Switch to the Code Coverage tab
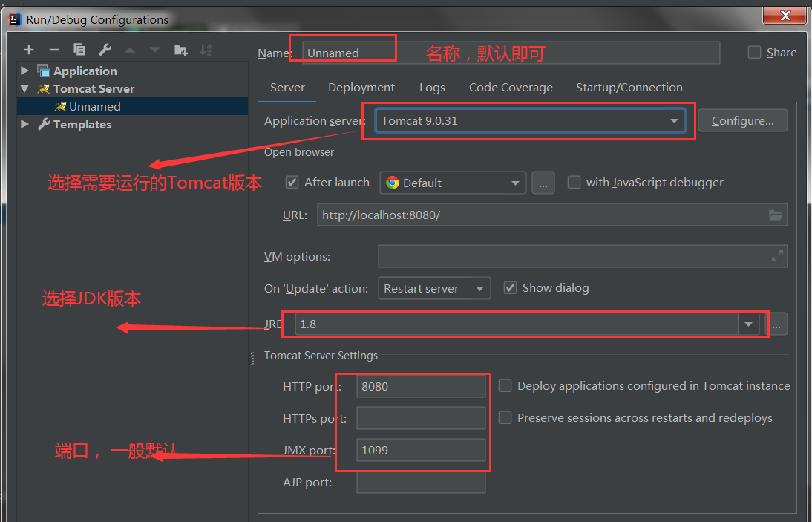812x522 pixels. [x=511, y=88]
